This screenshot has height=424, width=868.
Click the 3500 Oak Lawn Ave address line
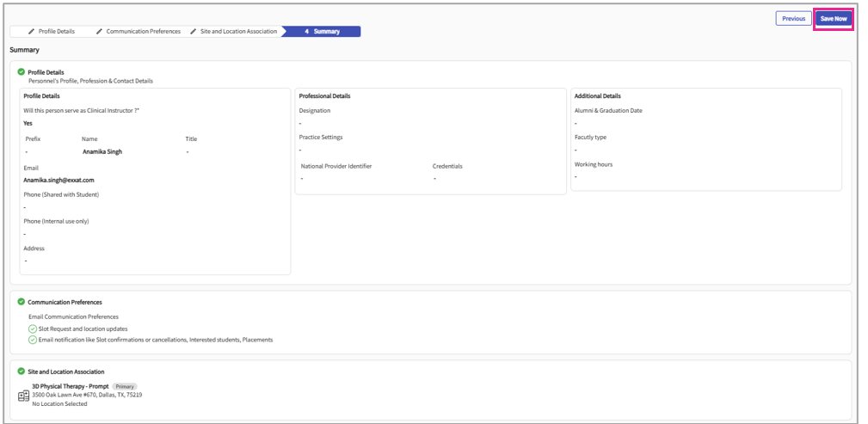[x=87, y=395]
